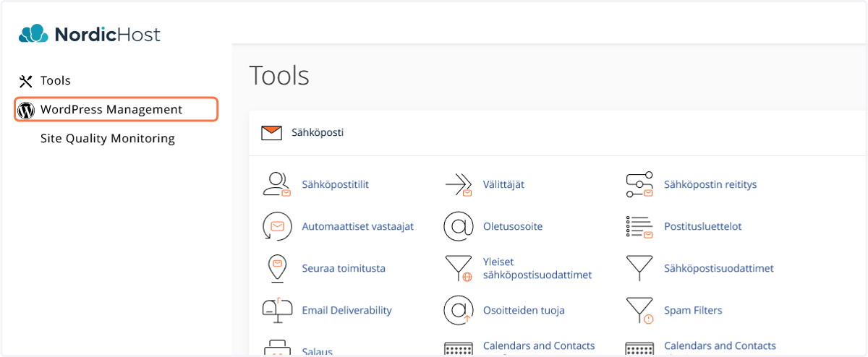Click the Oletusosoite at-sign icon
This screenshot has width=868, height=357.
458,226
